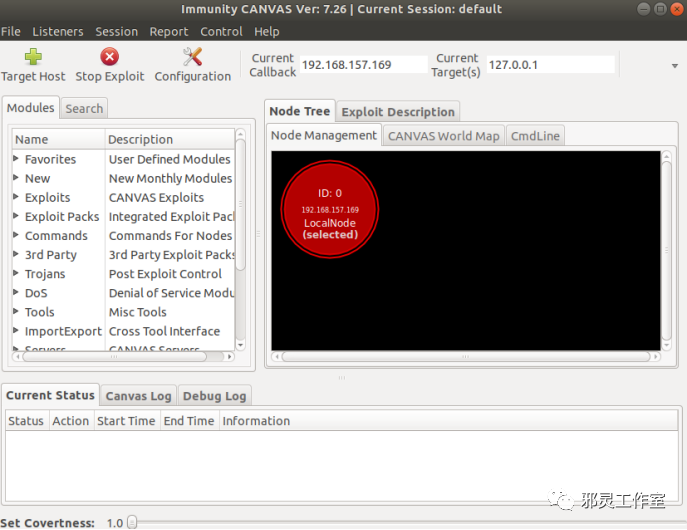
Task: Select the ImportExport row Cross Tool Interface
Action: (124, 331)
